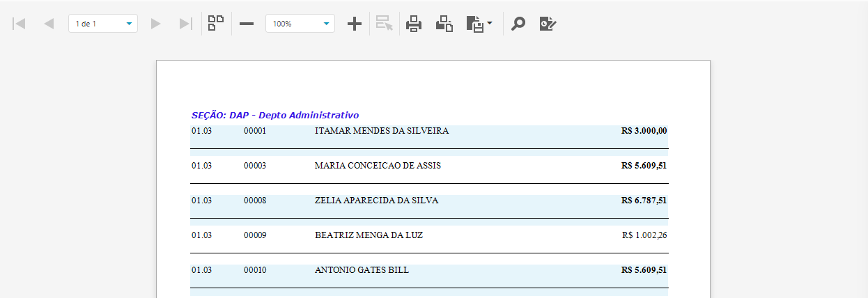Print the report

click(414, 24)
